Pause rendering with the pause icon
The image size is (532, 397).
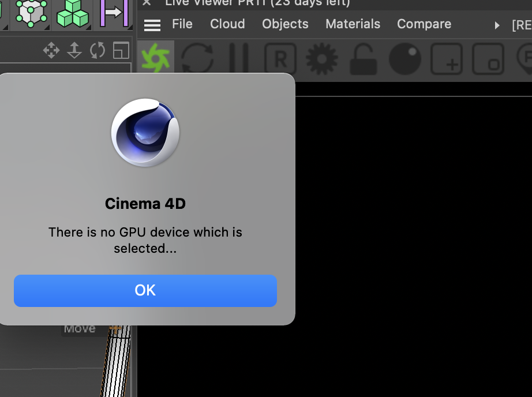click(239, 58)
